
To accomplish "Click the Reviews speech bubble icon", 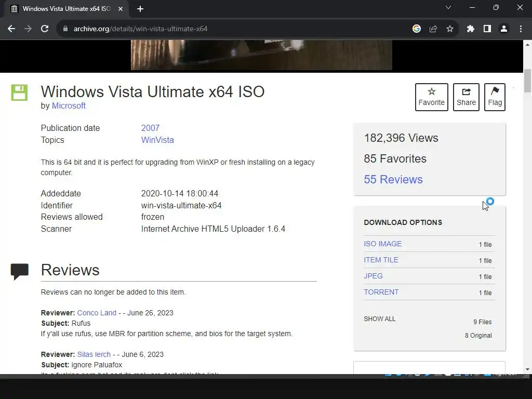I will pyautogui.click(x=20, y=271).
